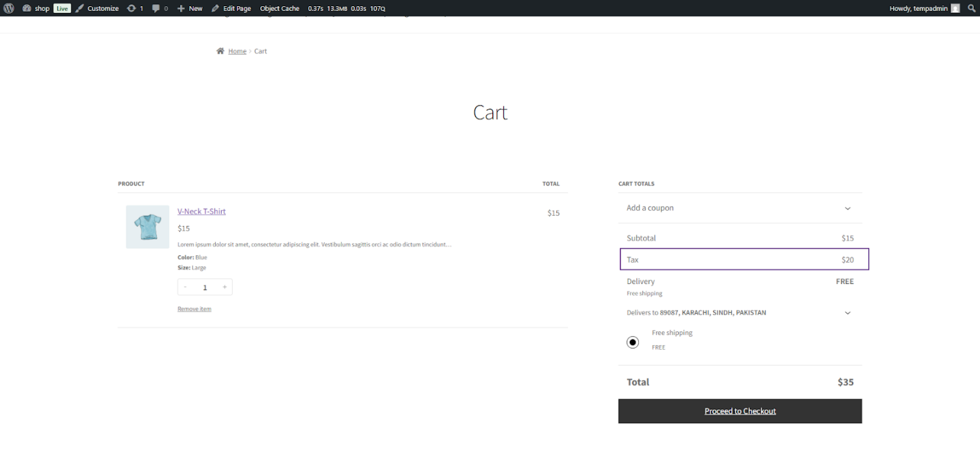980x458 pixels.
Task: Click the V-Neck T-Shirt product thumbnail
Action: point(147,226)
